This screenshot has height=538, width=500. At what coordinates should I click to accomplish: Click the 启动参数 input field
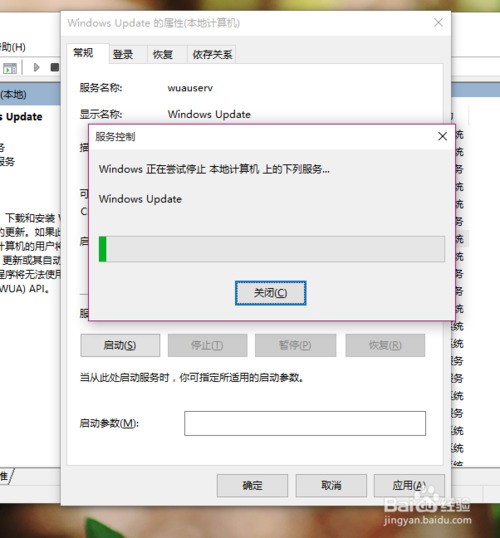click(x=305, y=423)
